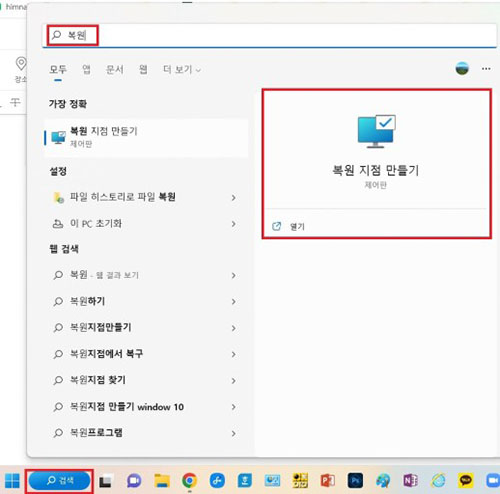Open the user profile avatar
The image size is (500, 494).
coord(462,69)
